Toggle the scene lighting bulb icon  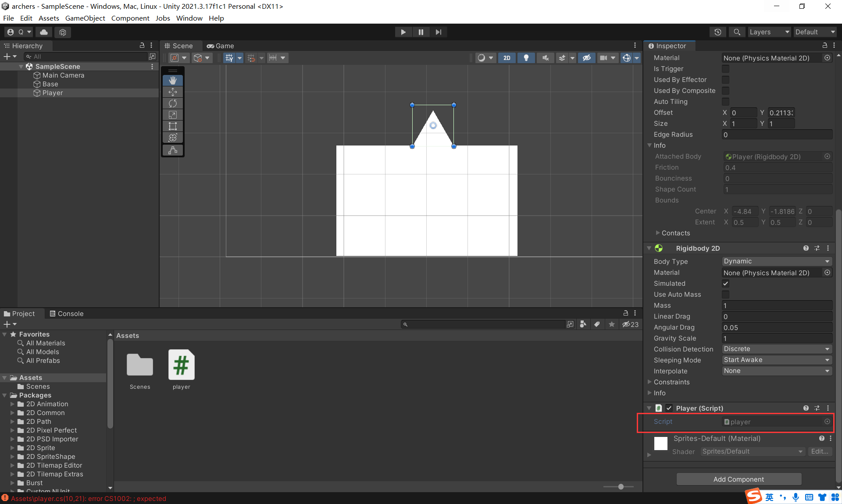(526, 58)
